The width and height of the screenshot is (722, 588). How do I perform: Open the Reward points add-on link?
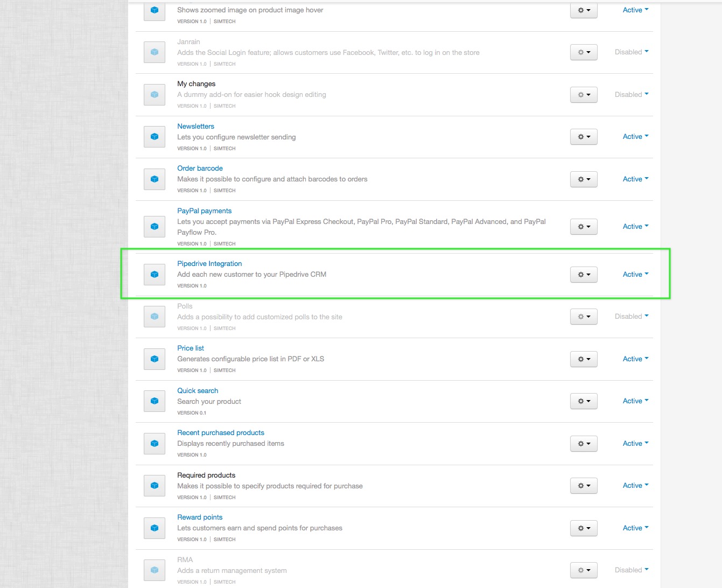(x=200, y=517)
